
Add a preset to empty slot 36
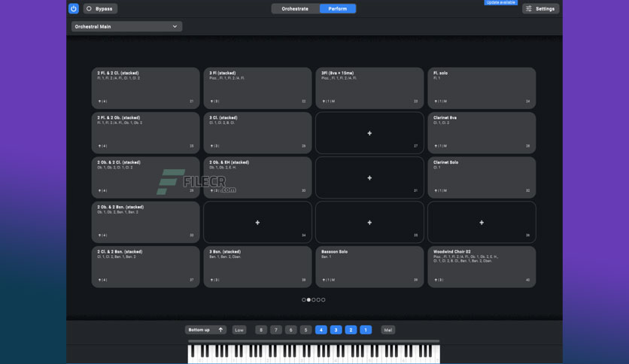click(482, 222)
